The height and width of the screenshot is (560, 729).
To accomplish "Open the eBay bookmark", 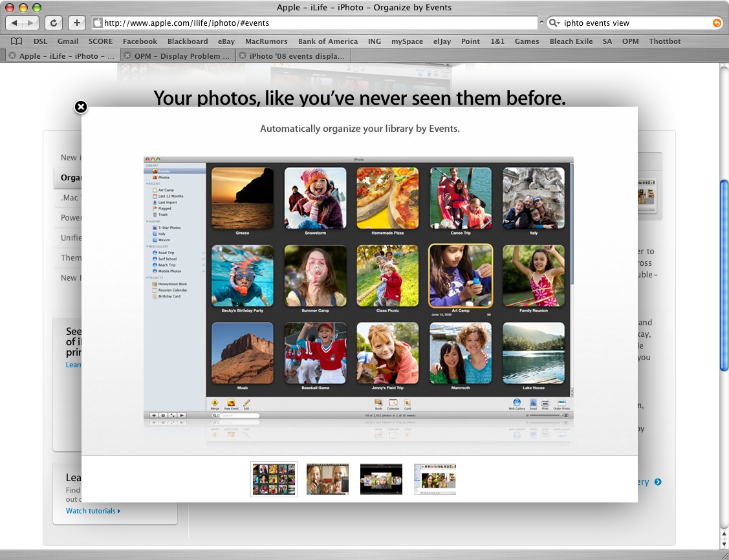I will pos(226,41).
